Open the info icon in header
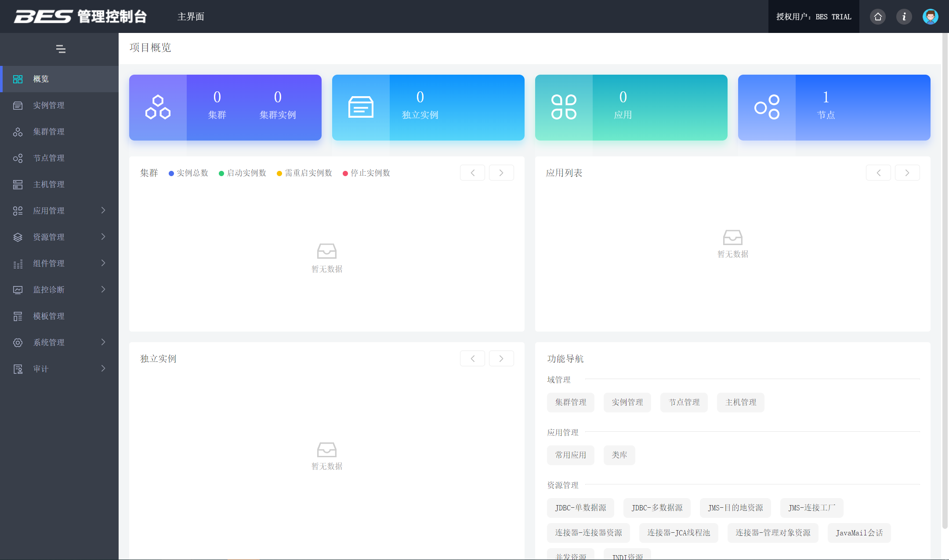 coord(904,17)
